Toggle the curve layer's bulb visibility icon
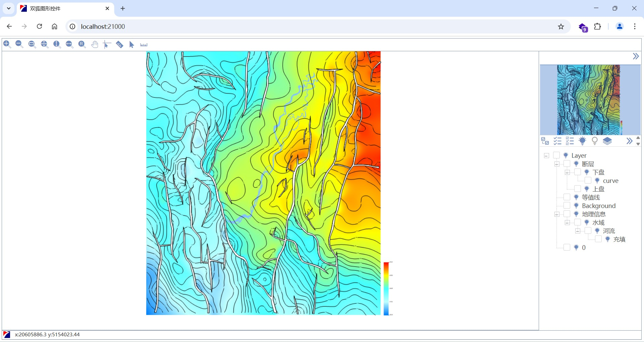 597,181
